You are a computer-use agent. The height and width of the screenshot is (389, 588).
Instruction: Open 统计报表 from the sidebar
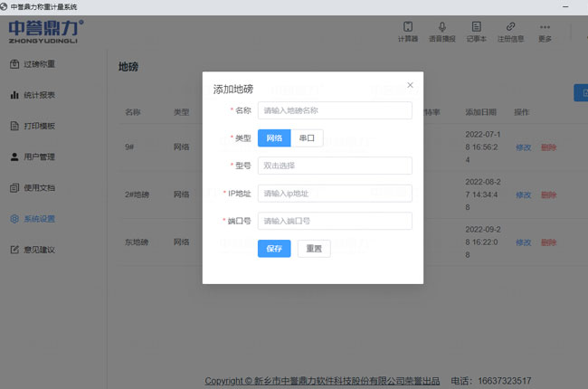(x=39, y=94)
